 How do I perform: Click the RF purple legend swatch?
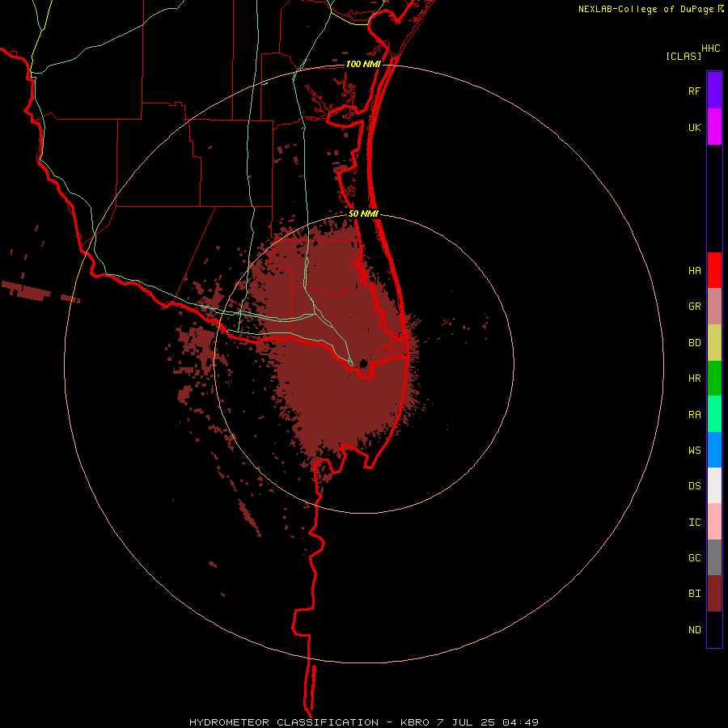coord(714,91)
